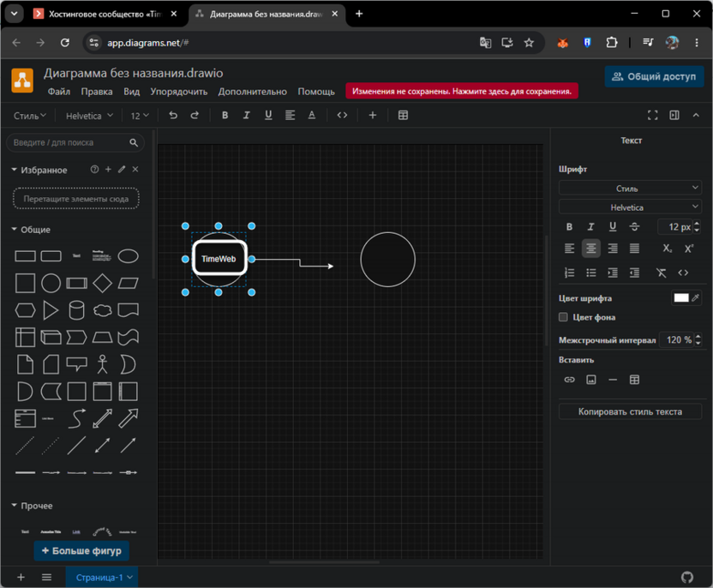This screenshot has height=588, width=713.
Task: Add to Избранное with the plus icon
Action: 108,169
